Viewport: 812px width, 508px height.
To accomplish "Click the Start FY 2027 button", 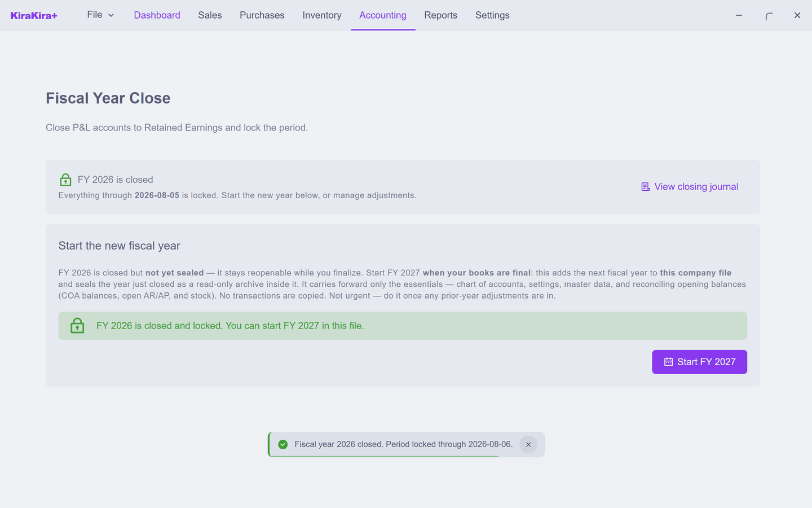I will [699, 362].
